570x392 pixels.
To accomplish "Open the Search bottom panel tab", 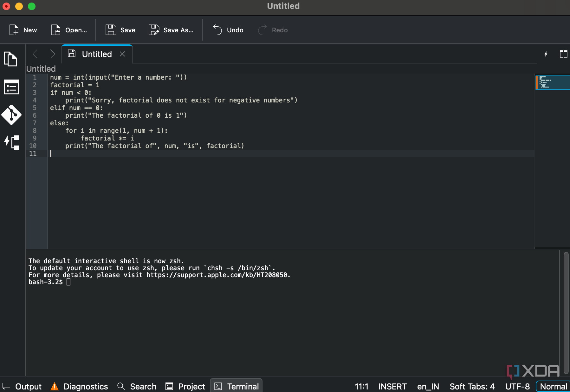I will tap(137, 386).
